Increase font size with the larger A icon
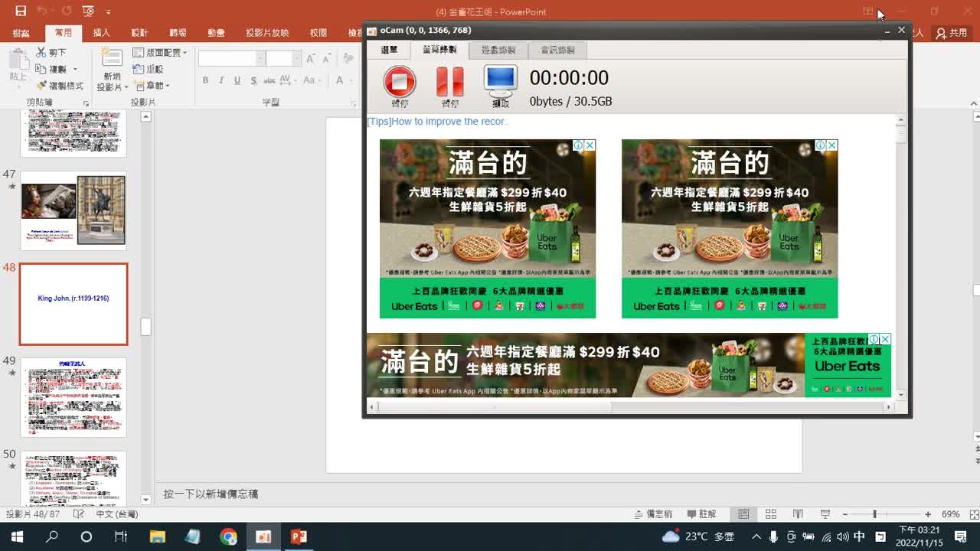The image size is (980, 551). click(x=311, y=59)
